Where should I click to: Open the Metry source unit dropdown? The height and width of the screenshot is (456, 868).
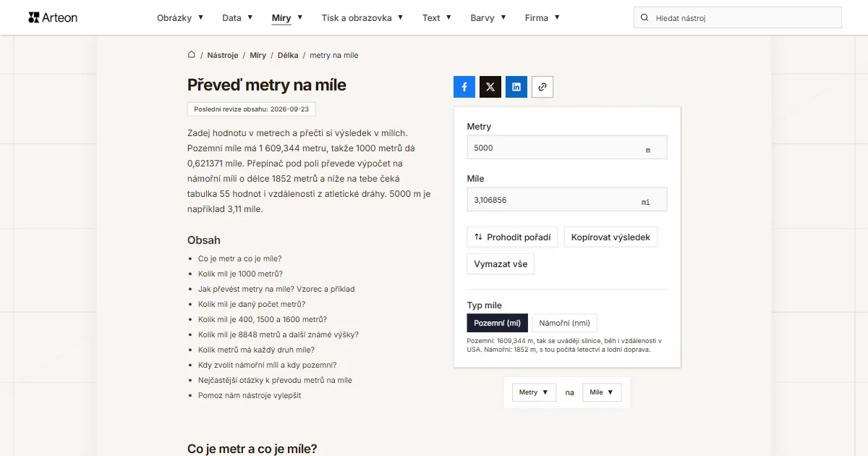pyautogui.click(x=535, y=392)
